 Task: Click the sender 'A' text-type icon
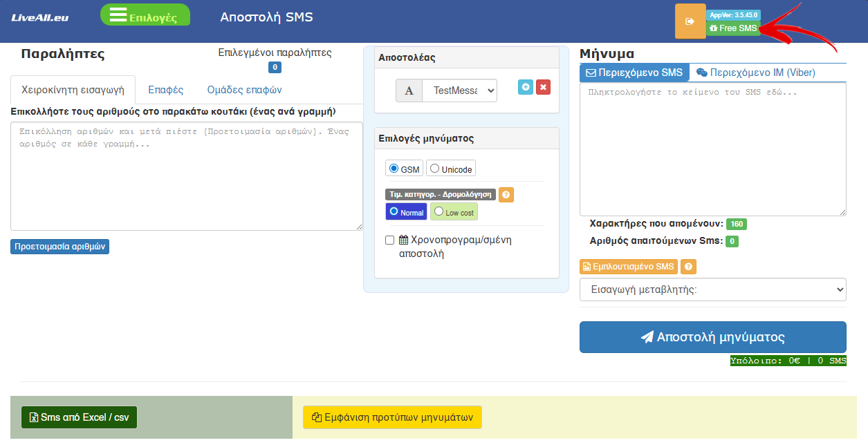(409, 91)
